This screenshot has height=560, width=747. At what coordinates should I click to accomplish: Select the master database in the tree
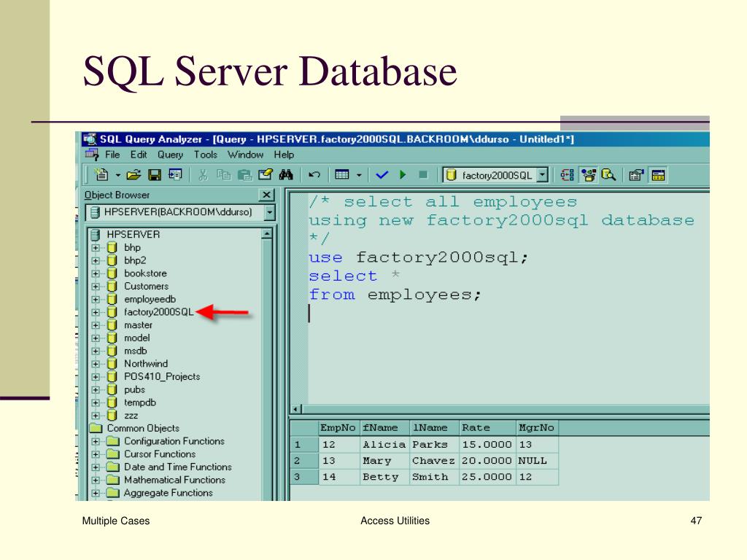pyautogui.click(x=138, y=324)
